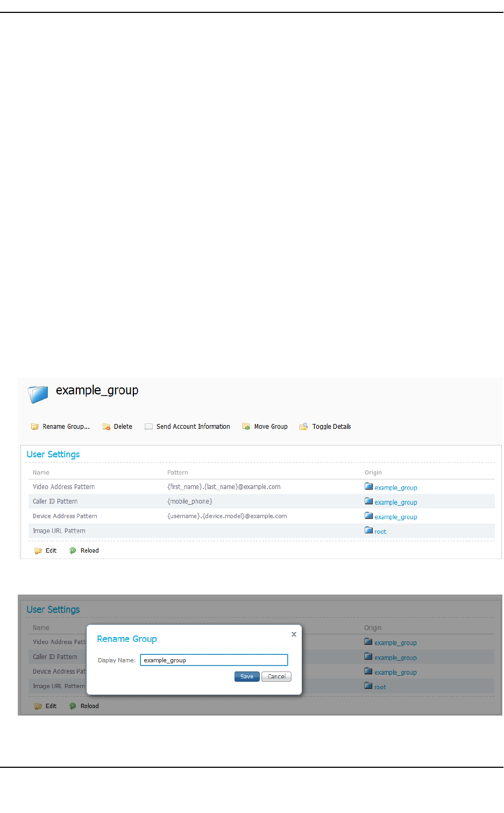
Task: Click Edit in the dimmed lower panel
Action: (x=51, y=706)
